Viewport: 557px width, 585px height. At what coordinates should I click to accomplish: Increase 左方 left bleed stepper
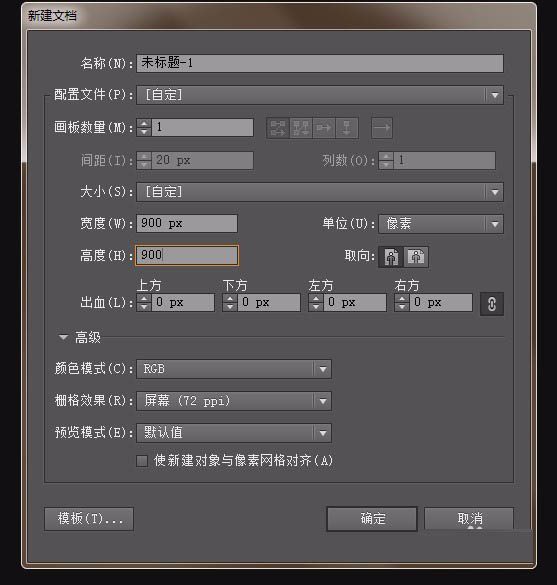(316, 298)
